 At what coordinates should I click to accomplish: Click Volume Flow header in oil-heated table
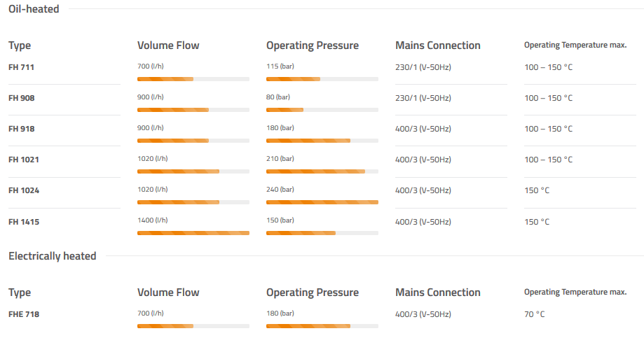coord(168,45)
